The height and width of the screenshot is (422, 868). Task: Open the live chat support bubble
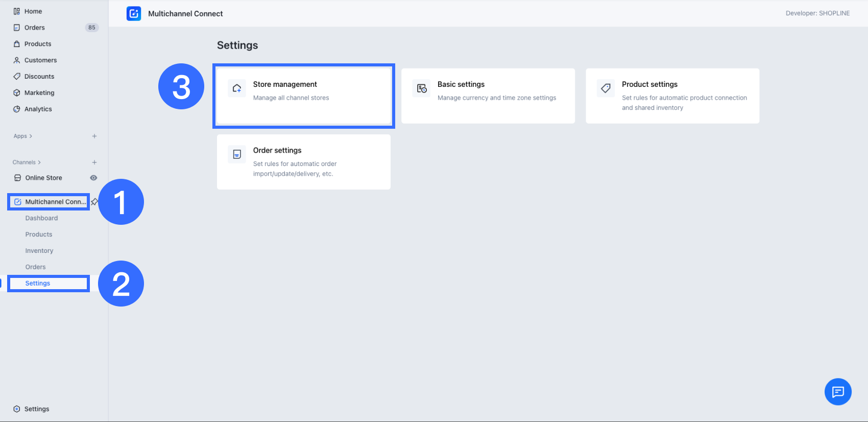pyautogui.click(x=838, y=392)
